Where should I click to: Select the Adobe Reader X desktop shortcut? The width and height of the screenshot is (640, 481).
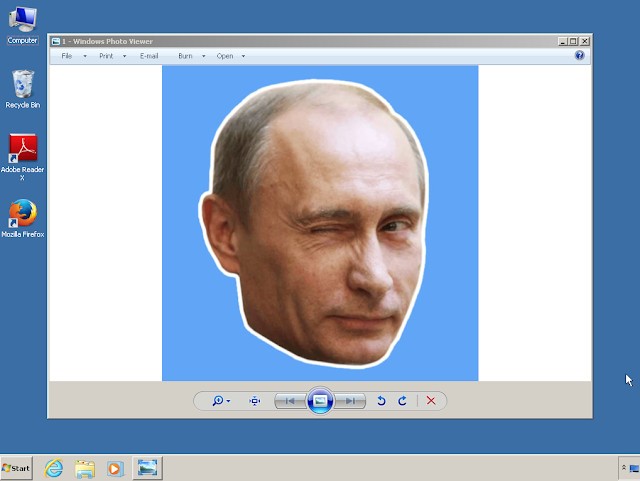coord(22,151)
